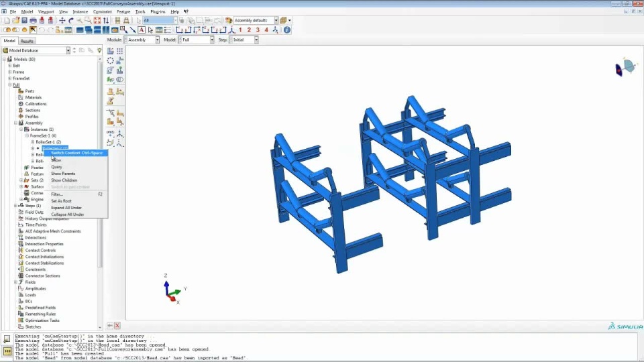644x362 pixels.
Task: Click the command line interface '>>>' button
Action: pyautogui.click(x=7, y=351)
